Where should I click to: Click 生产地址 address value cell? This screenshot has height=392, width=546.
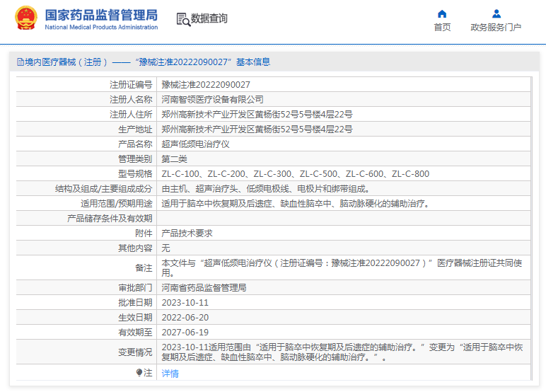tap(344, 129)
